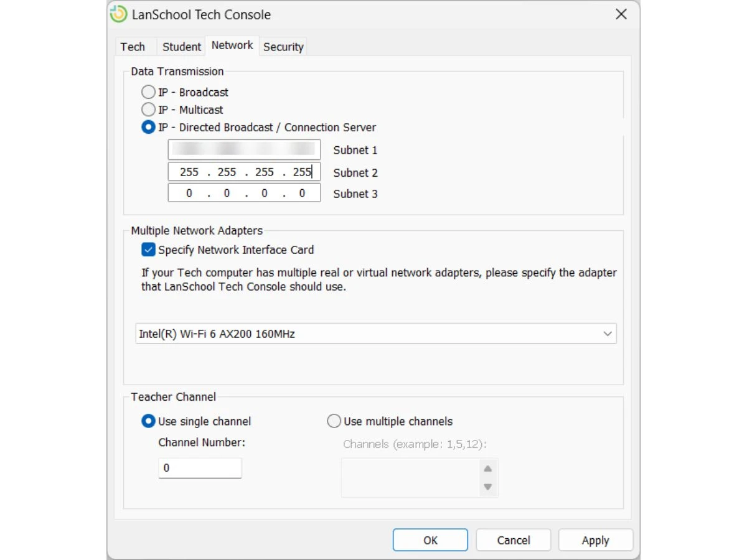
Task: Uncheck Specify Network Interface Card
Action: [148, 250]
